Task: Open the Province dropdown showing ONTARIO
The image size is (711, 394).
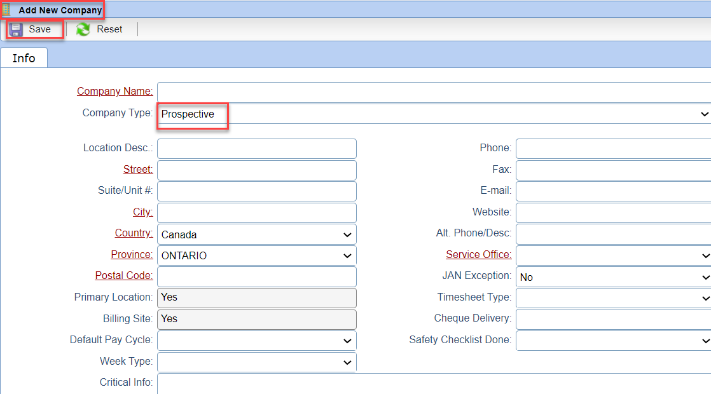Action: (x=257, y=255)
